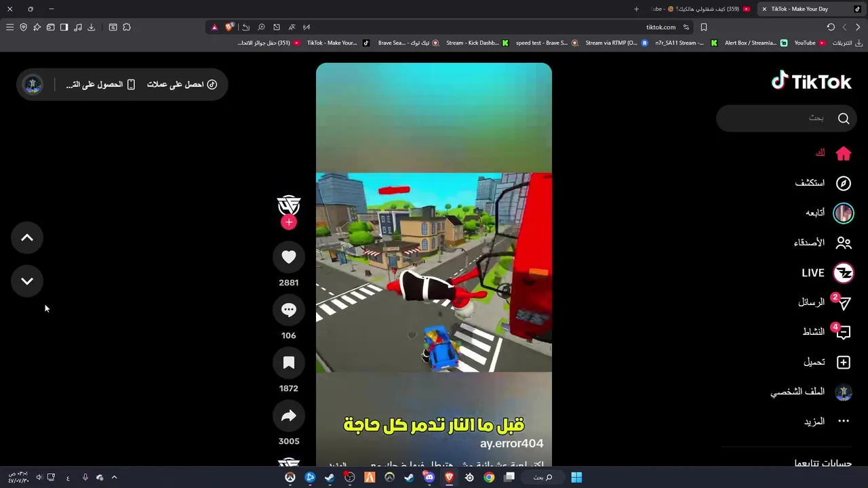Click the taskbar search box (بحث)
The height and width of the screenshot is (488, 868).
(542, 477)
